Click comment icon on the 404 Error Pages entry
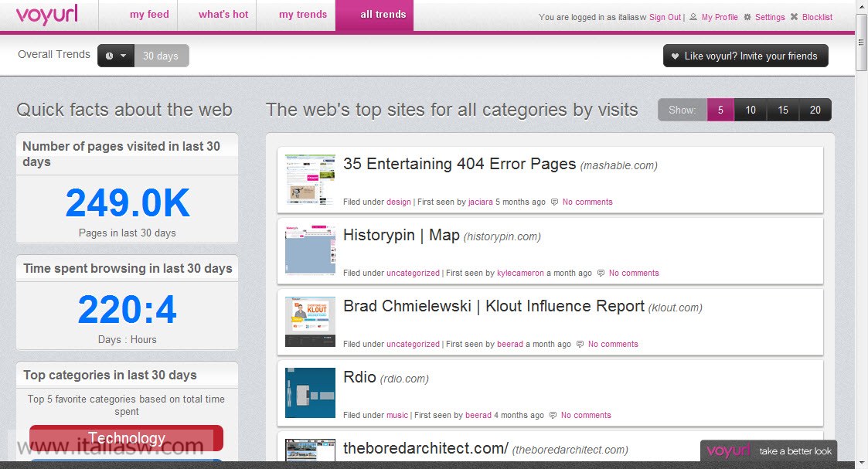 click(x=554, y=202)
